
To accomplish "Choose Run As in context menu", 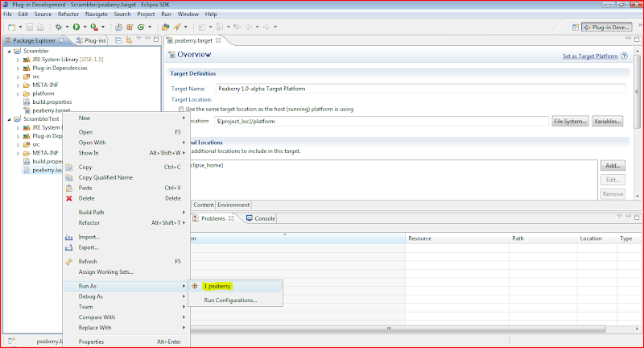I will tap(126, 286).
